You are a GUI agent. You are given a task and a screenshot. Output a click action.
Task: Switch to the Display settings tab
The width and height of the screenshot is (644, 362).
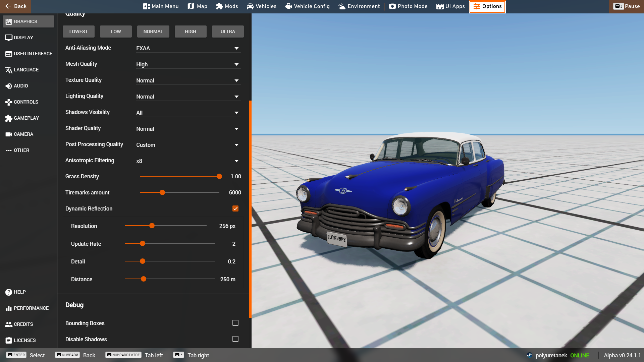tap(23, 38)
